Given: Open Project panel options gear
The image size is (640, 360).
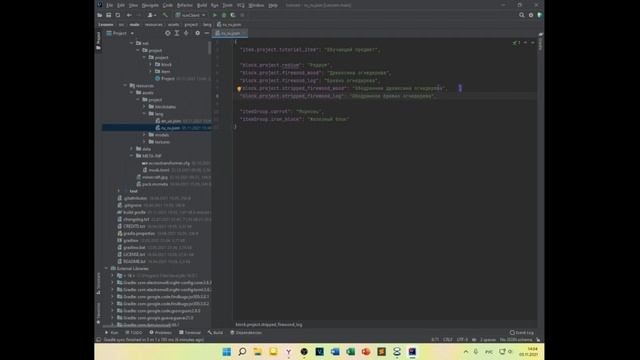Looking at the screenshot, I should click(198, 33).
